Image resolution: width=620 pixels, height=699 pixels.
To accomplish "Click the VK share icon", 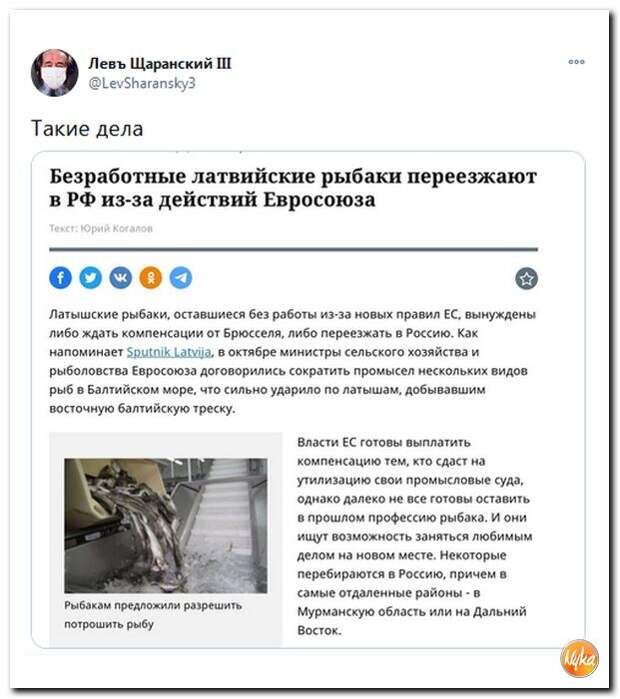I will coord(121,278).
